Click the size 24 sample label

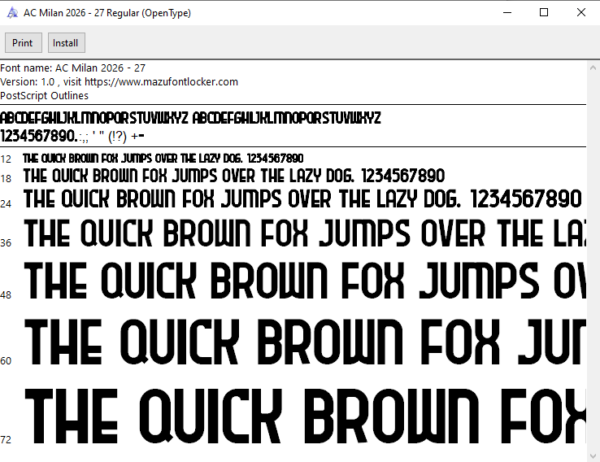pyautogui.click(x=6, y=204)
